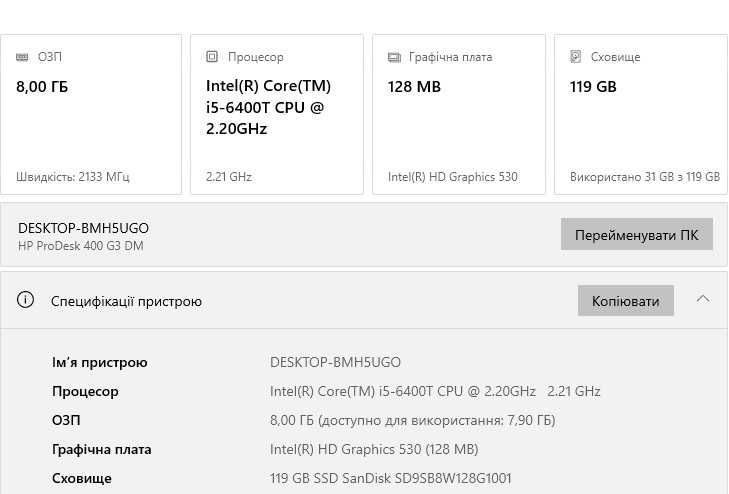Click the Специфікації пристрою header title
729x494 pixels.
pyautogui.click(x=126, y=301)
